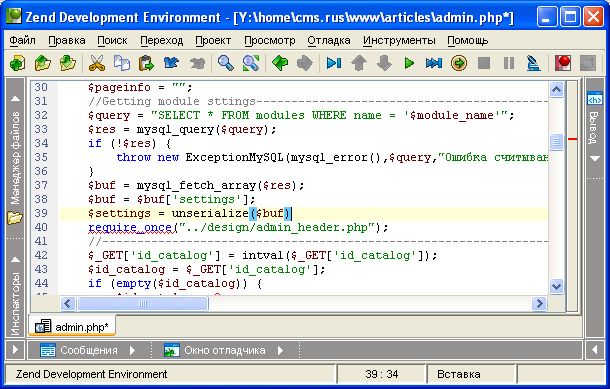The image size is (610, 389).
Task: Pause execution with the pause icon
Action: [509, 63]
